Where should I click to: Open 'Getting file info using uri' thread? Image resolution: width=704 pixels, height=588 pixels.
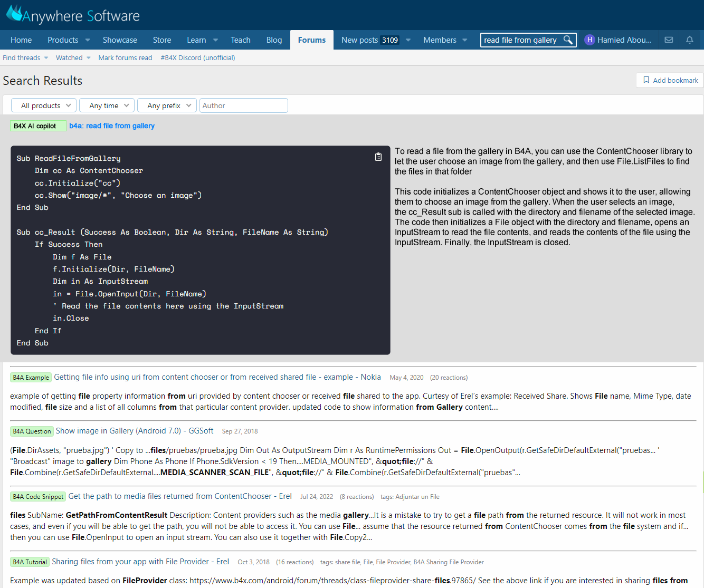pos(217,377)
